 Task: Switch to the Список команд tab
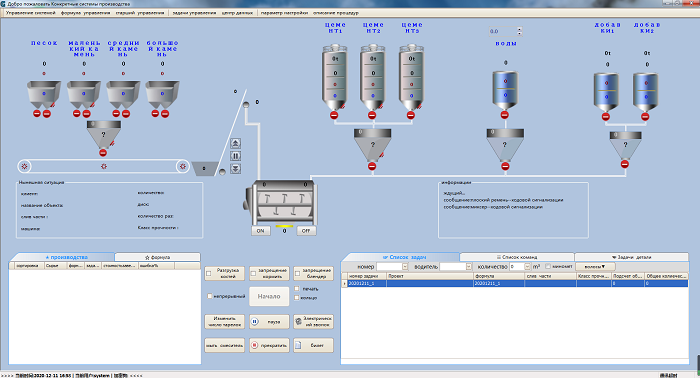pyautogui.click(x=517, y=257)
